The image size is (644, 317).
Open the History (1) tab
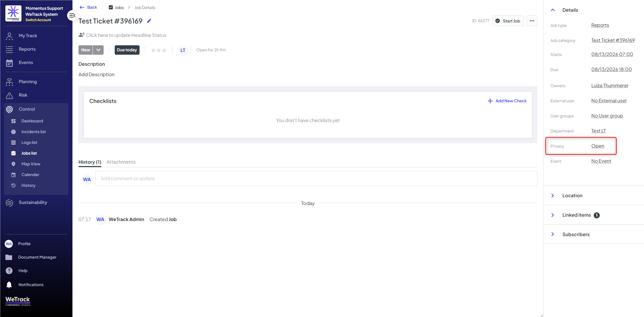pos(90,162)
